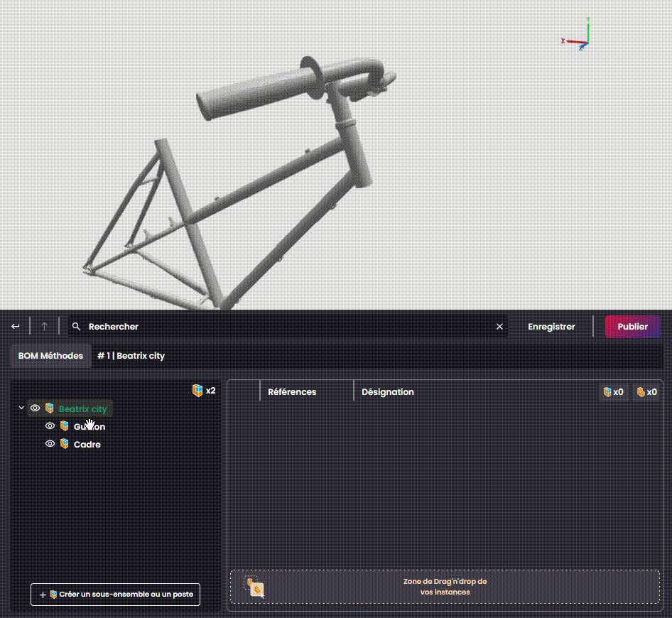672x618 pixels.
Task: Click the back arrow icon
Action: [16, 327]
